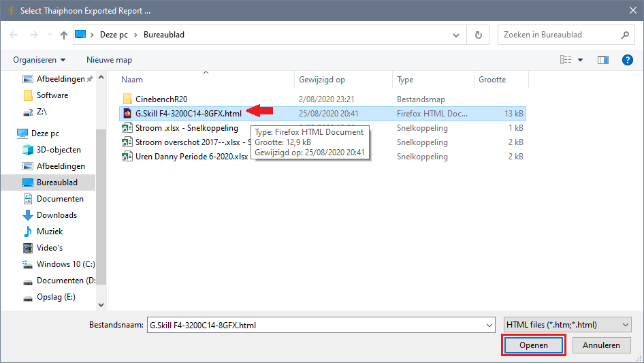Screen dimensions: 644x363
Task: Open the HTML files type filter dropdown
Action: (568, 325)
